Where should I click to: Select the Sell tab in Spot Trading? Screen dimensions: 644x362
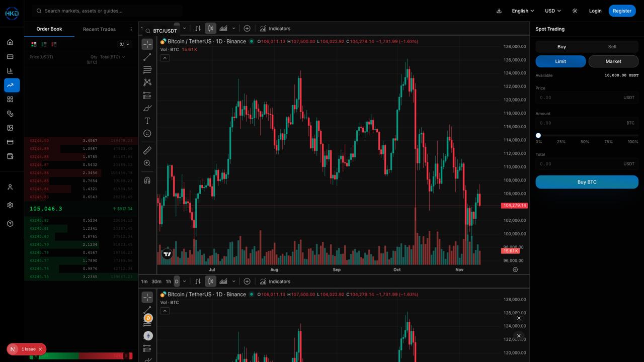coord(612,47)
